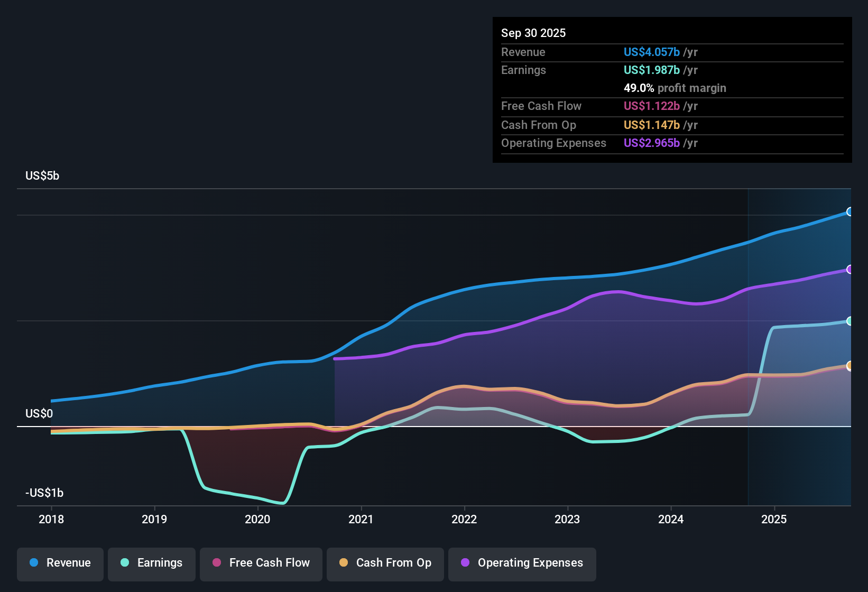Select the Earnings endpoint marker on the chart

click(850, 320)
